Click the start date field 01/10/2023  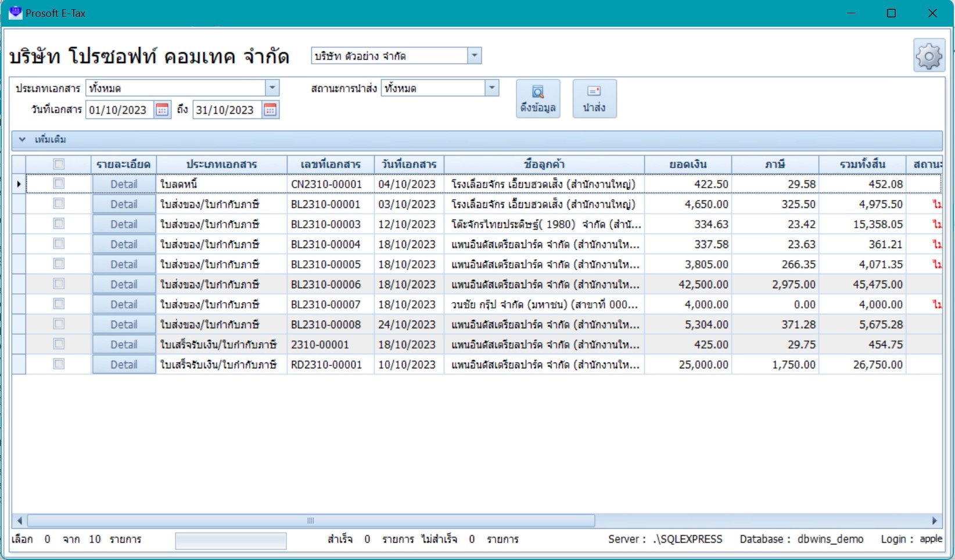coord(120,110)
